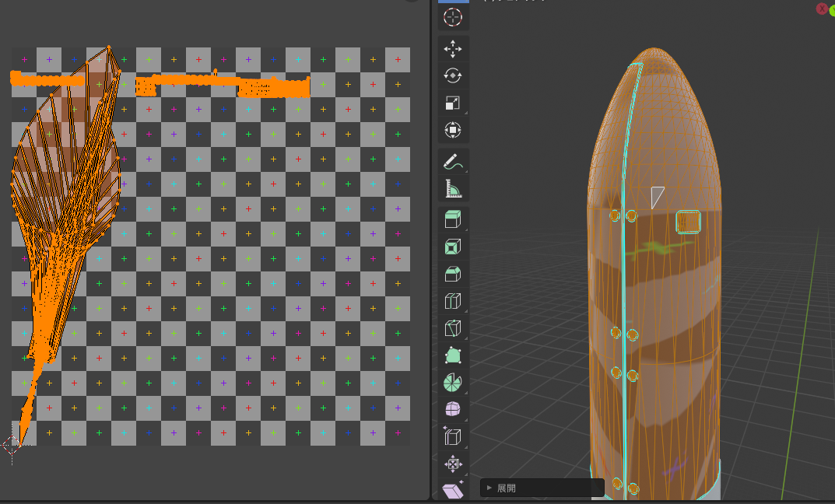Click the red X axis gizmo
The width and height of the screenshot is (835, 504).
coord(822,9)
